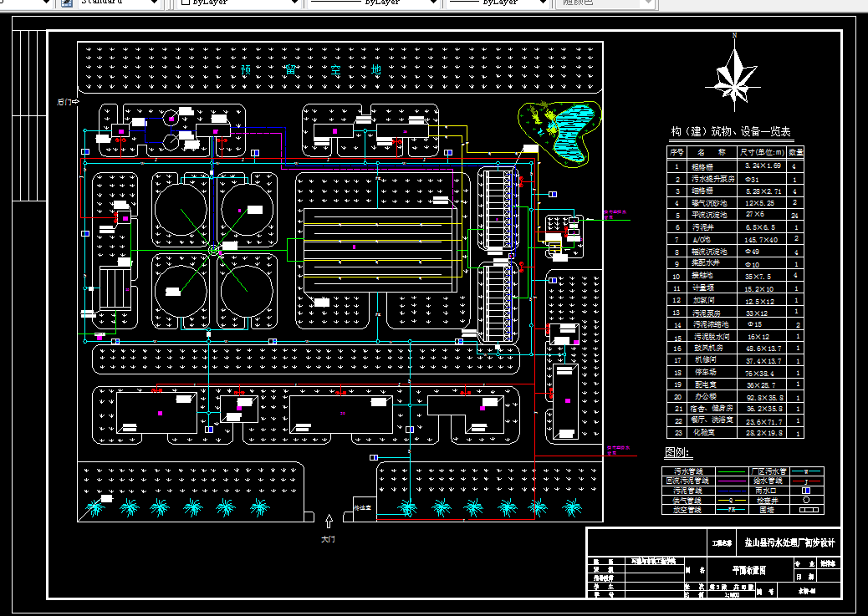Click the 雨水口 legend symbol box
This screenshot has width=868, height=616.
(x=806, y=491)
